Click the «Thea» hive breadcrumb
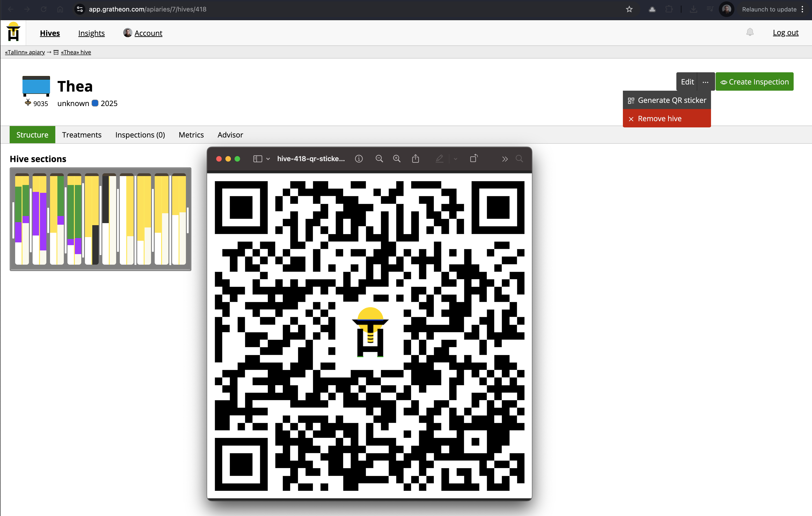The image size is (812, 516). pyautogui.click(x=76, y=52)
